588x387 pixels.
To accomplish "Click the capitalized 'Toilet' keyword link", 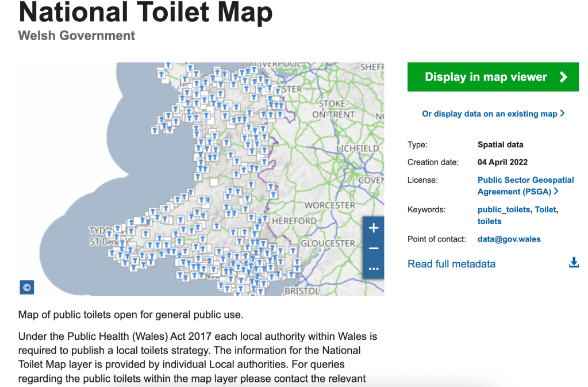I will 545,210.
